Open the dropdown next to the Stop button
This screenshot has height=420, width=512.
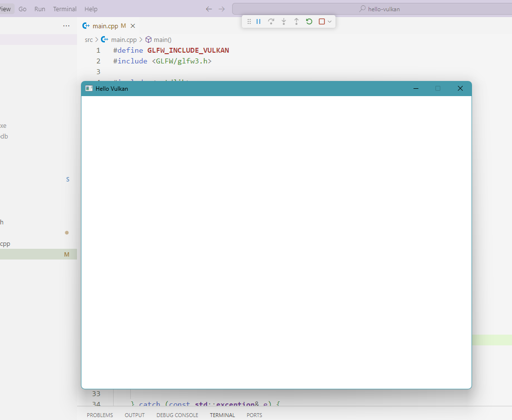click(330, 21)
